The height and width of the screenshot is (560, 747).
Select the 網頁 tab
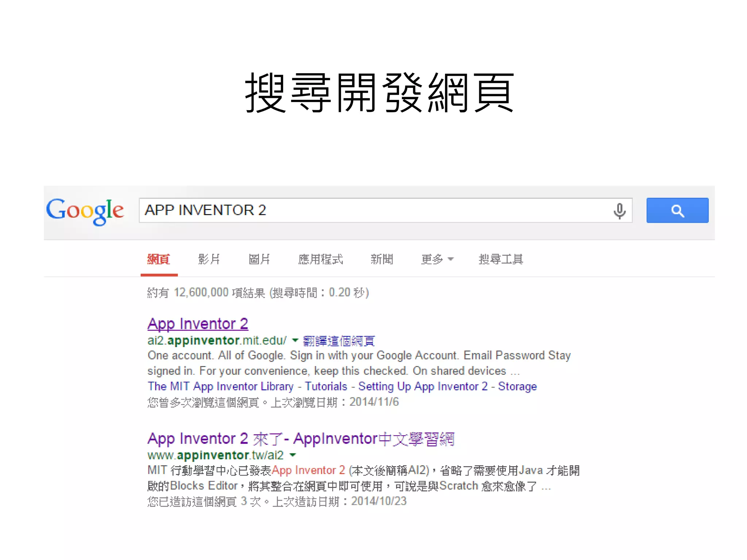[x=159, y=259]
